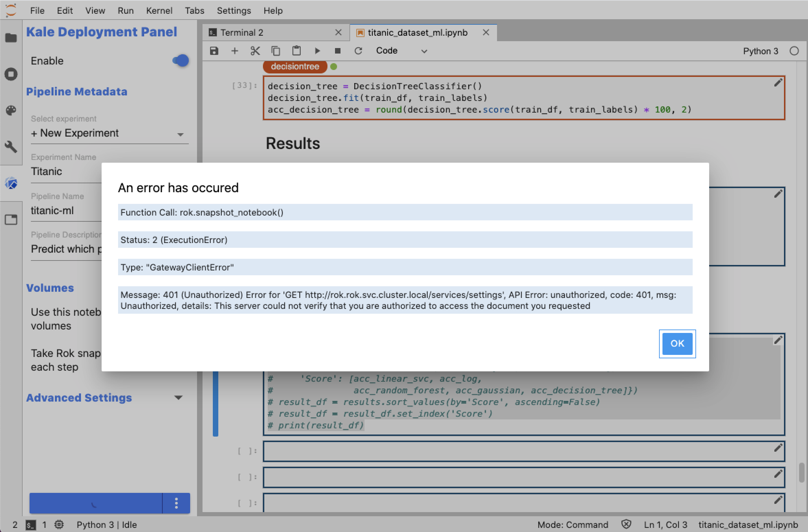
Task: Edit Kale tag on decisiontree cell pencil
Action: click(778, 83)
